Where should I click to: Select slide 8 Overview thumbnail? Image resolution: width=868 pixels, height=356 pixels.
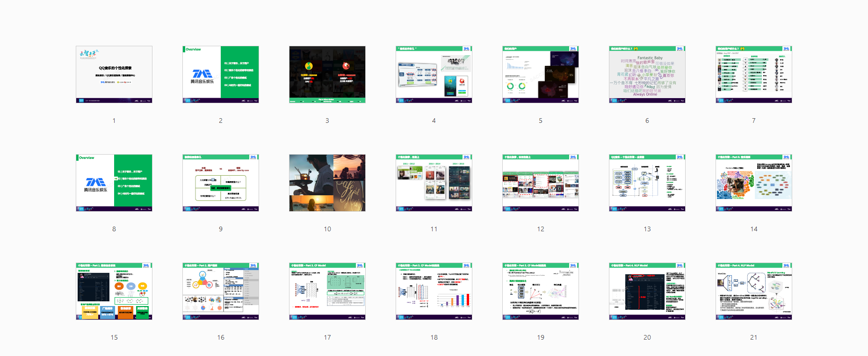(x=114, y=183)
